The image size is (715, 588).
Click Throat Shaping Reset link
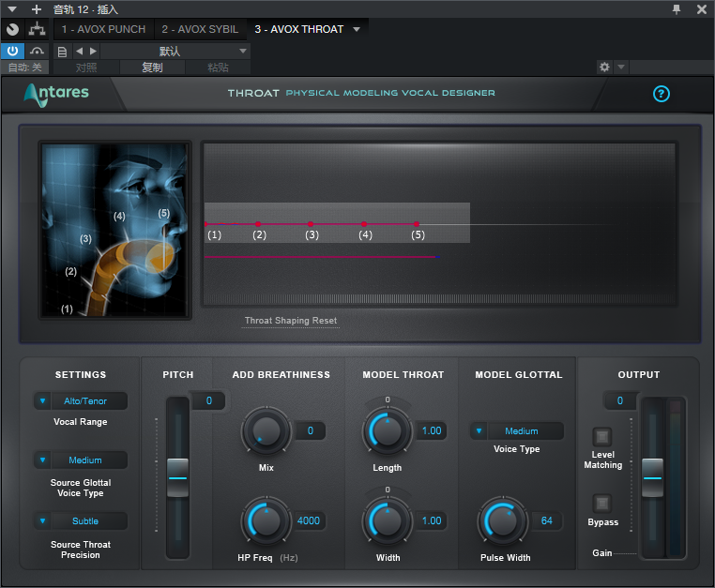click(291, 321)
